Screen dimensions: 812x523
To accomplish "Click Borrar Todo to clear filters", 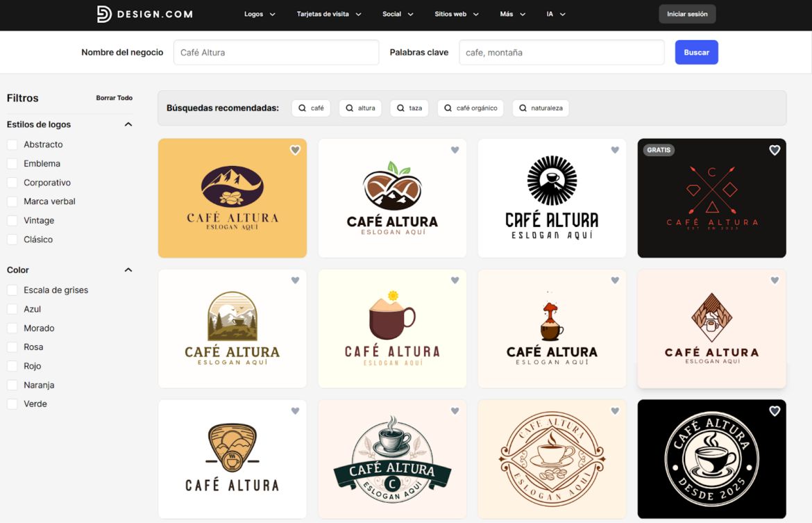I will click(x=114, y=98).
